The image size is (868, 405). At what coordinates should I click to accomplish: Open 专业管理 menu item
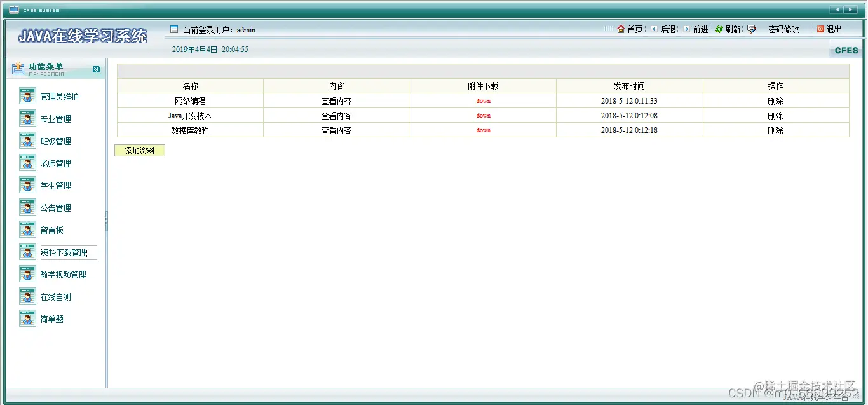click(56, 119)
